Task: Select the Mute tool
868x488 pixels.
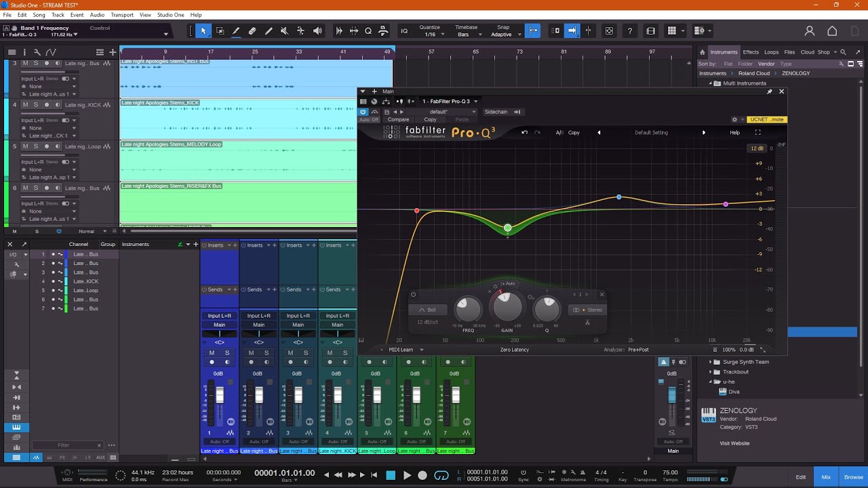Action: coord(285,30)
